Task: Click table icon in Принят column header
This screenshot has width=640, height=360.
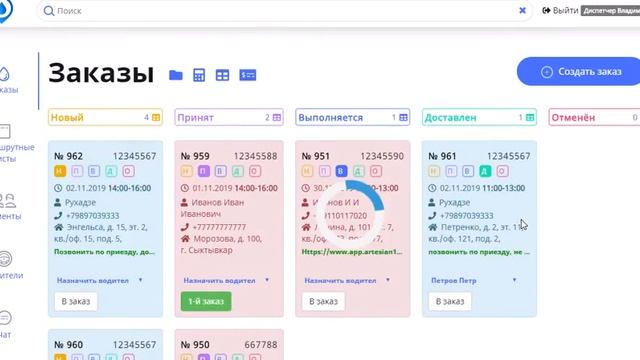Action: pos(277,118)
